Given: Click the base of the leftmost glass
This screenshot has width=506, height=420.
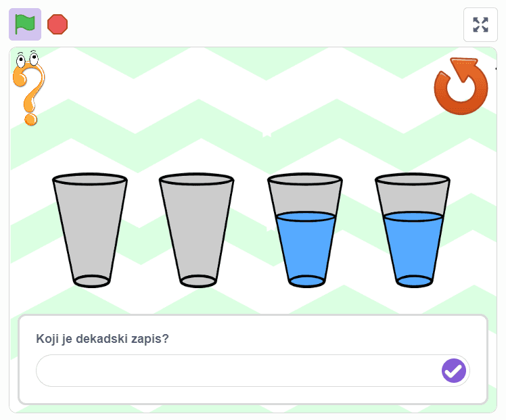Looking at the screenshot, I should pos(92,281).
